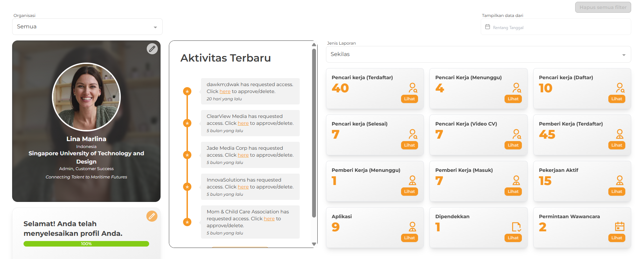The height and width of the screenshot is (259, 644).
Task: Click the 'here' link for ClearView Media request
Action: [243, 123]
